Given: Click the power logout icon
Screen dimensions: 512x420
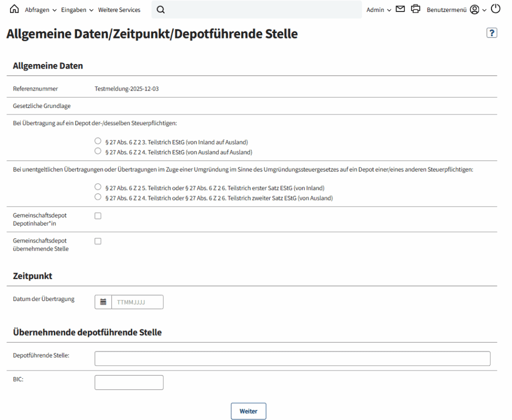Looking at the screenshot, I should (x=495, y=9).
